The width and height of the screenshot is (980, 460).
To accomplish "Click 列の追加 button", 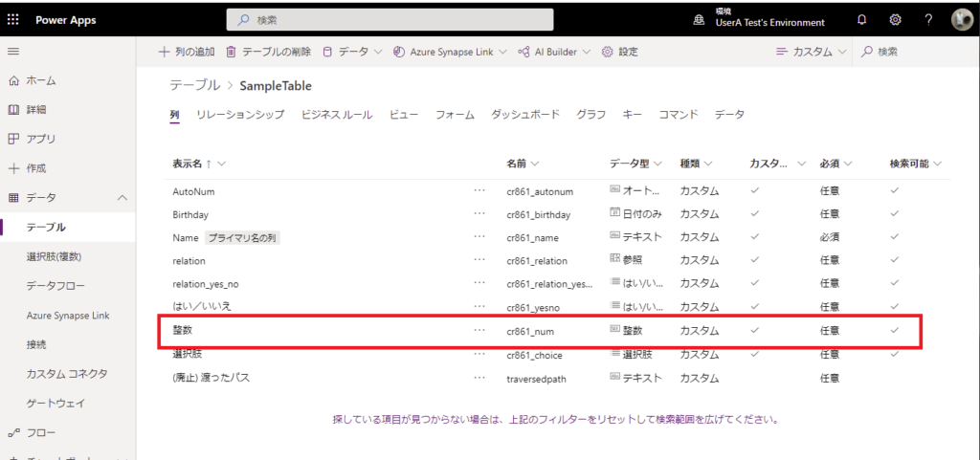I will [x=187, y=53].
